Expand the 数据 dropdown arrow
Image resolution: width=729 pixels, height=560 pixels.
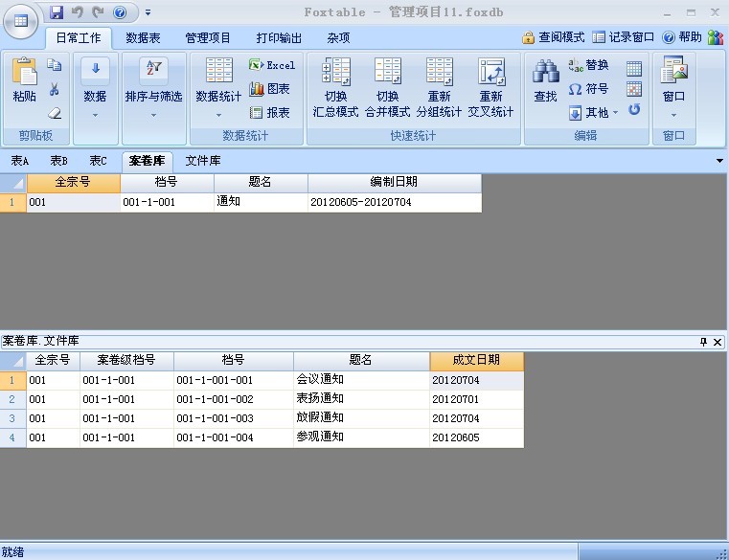pos(95,115)
